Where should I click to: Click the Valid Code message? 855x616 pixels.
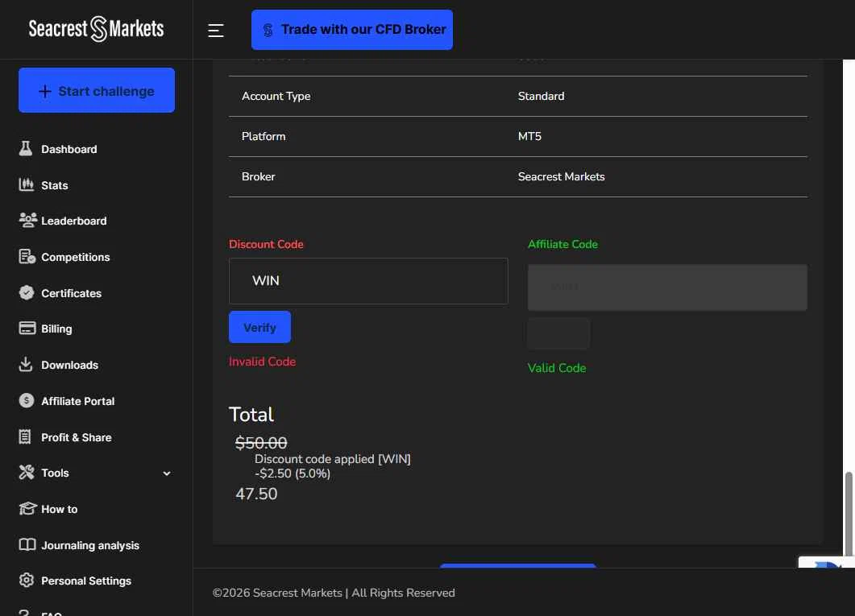[x=557, y=368]
